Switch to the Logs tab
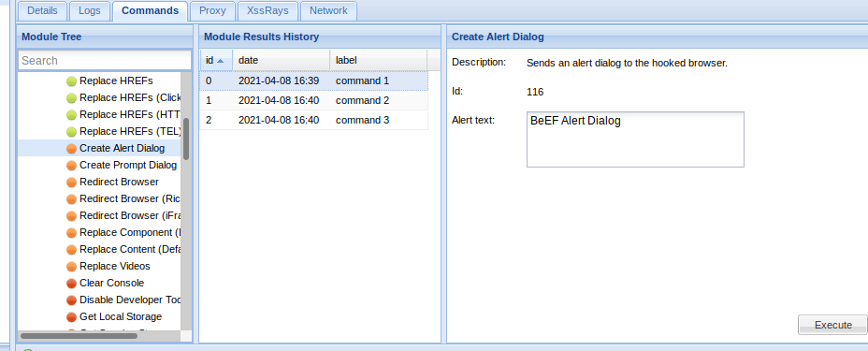Screen dimensions: 868x351 90,11
